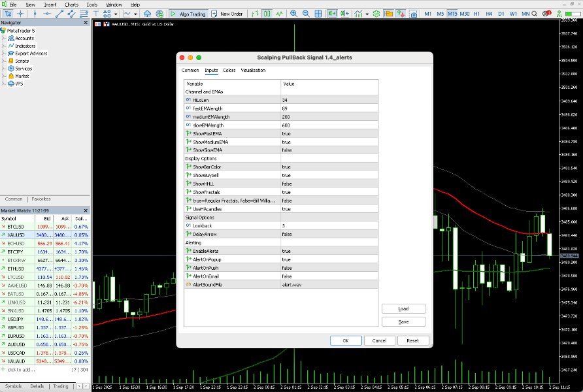Expand Accounts in Navigator tree
This screenshot has width=583, height=392.
[x=4, y=39]
